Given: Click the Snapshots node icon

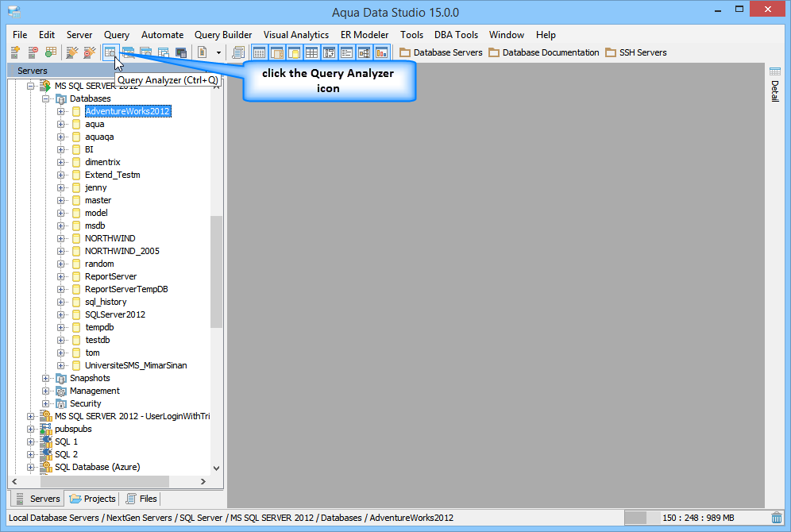Looking at the screenshot, I should pyautogui.click(x=61, y=378).
